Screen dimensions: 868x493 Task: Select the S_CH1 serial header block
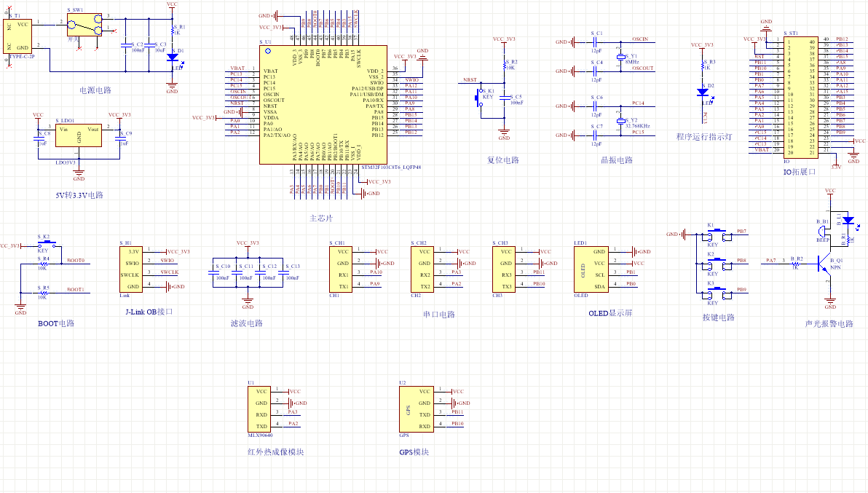pyautogui.click(x=341, y=269)
